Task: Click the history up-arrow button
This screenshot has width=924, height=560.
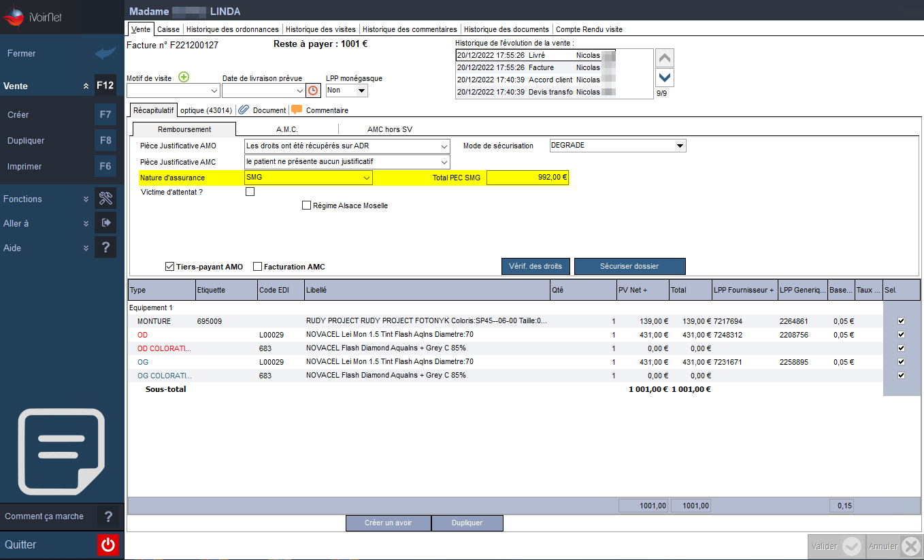Action: click(665, 57)
